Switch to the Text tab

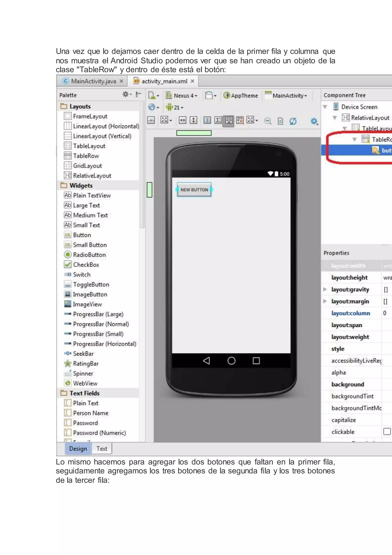tap(102, 449)
